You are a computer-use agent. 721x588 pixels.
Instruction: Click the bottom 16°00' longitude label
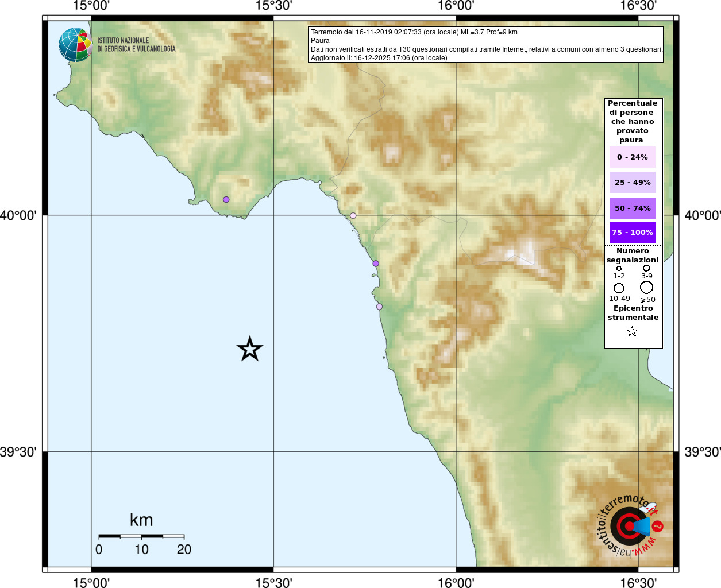click(456, 583)
